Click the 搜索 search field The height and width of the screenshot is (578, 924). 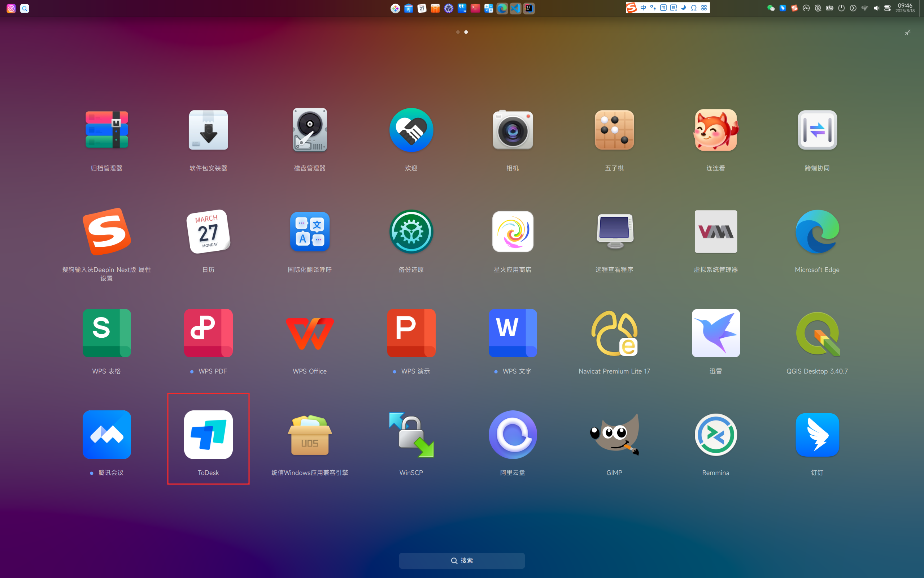[462, 560]
